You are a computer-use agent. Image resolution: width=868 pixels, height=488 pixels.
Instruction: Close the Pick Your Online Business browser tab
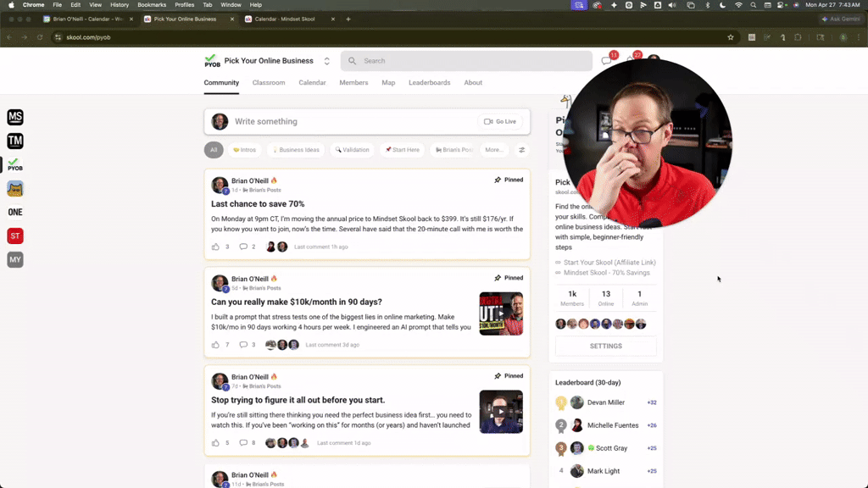click(x=232, y=19)
